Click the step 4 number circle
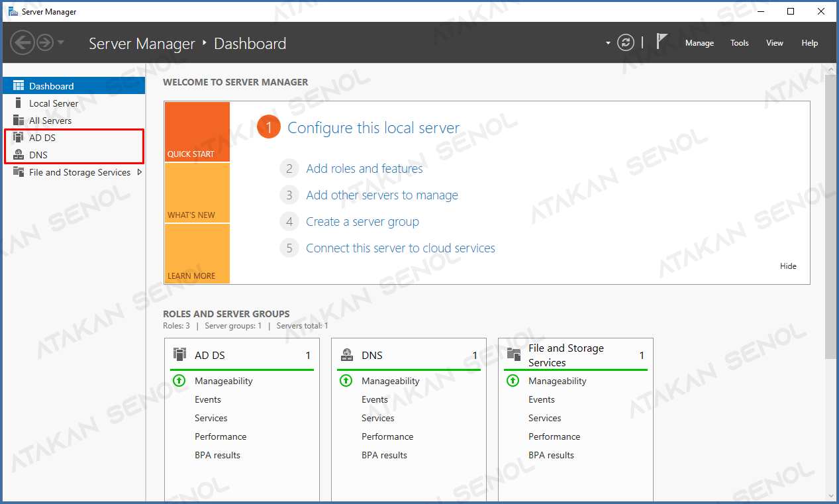This screenshot has height=504, width=839. 289,222
